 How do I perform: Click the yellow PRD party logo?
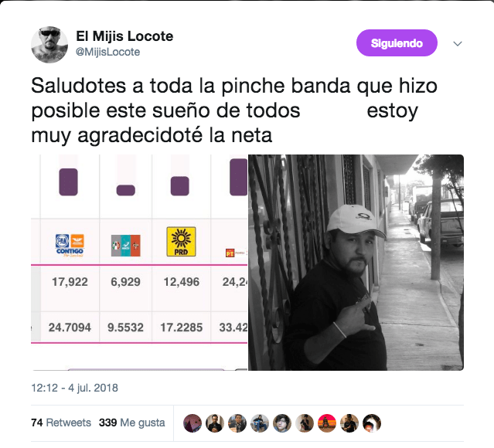click(x=181, y=242)
